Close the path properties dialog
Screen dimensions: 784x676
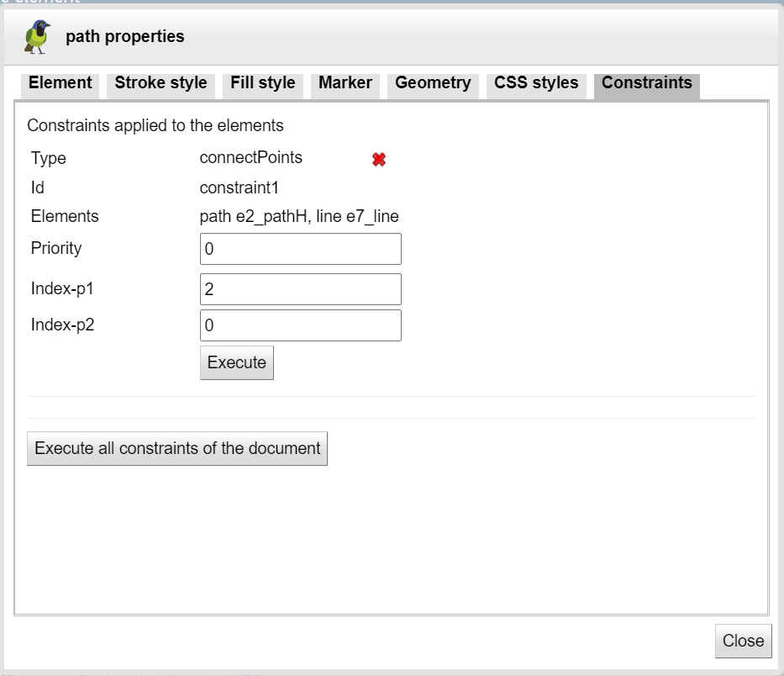(x=743, y=641)
